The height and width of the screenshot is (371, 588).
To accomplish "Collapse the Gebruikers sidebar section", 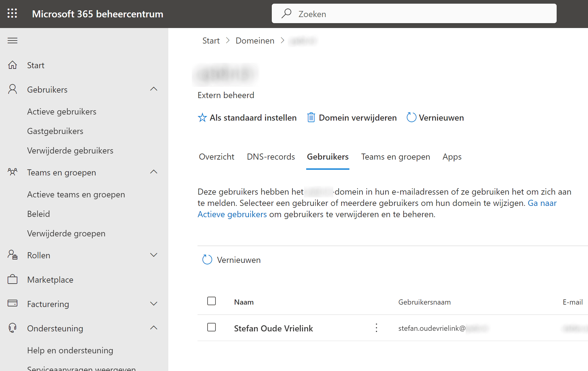I will (154, 89).
